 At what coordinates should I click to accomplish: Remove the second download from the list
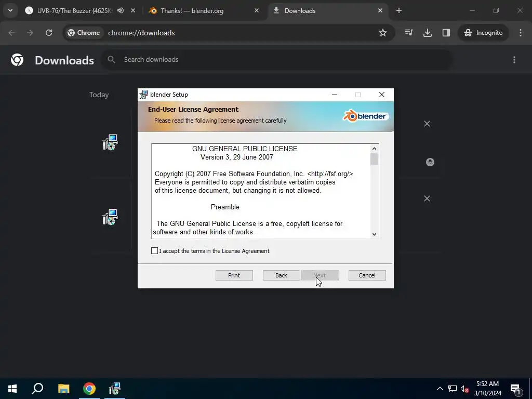[x=427, y=198]
